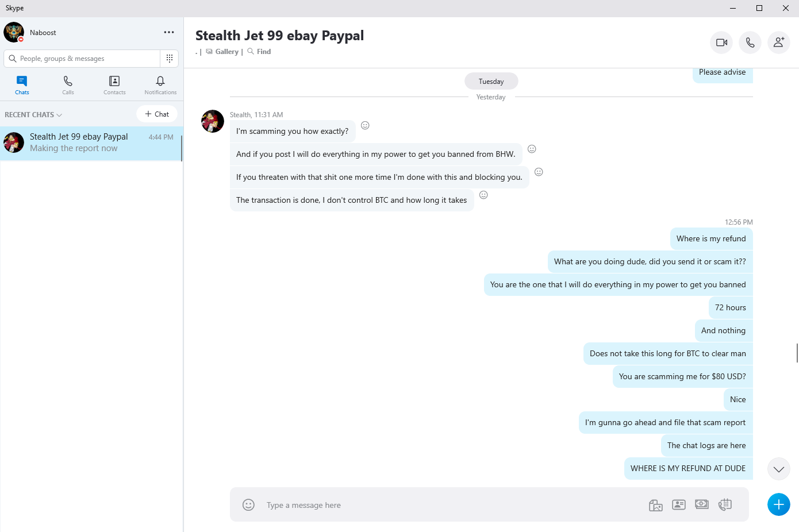React to 'I'm scamming you how exactly?' message
799x532 pixels.
click(365, 125)
